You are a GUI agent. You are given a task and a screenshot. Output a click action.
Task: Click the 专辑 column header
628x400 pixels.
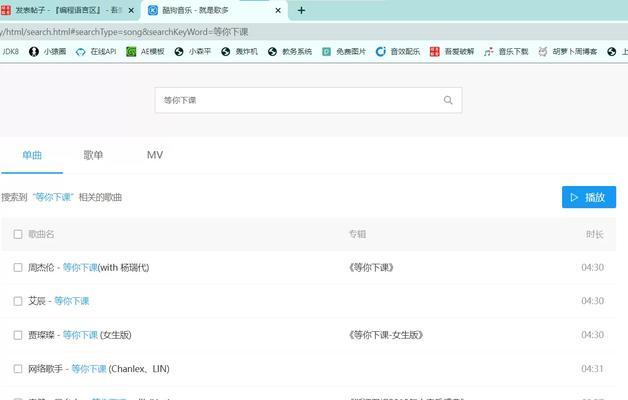click(357, 234)
